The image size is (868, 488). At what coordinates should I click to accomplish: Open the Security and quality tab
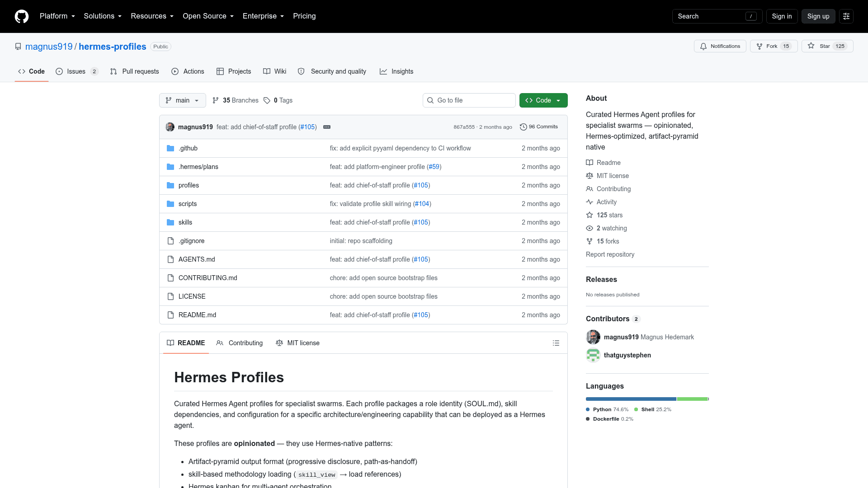click(332, 71)
